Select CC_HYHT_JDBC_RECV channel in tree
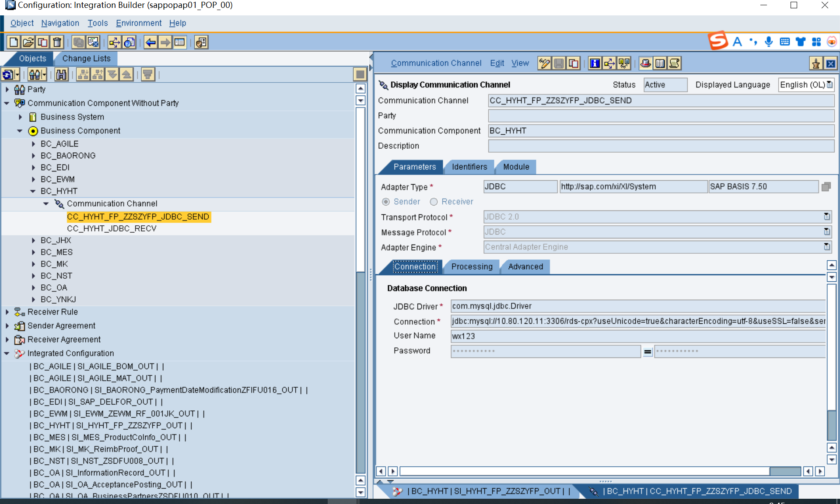Image resolution: width=840 pixels, height=504 pixels. point(112,228)
